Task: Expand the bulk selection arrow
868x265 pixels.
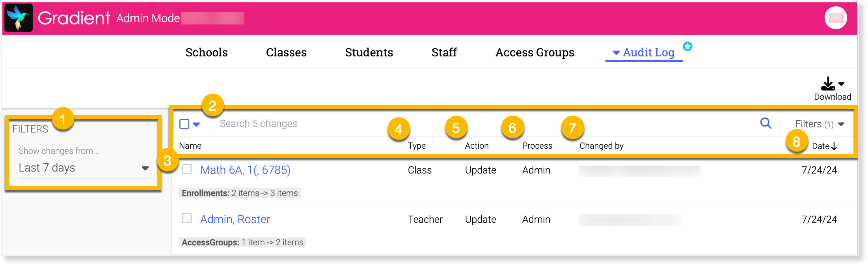Action: [x=196, y=124]
